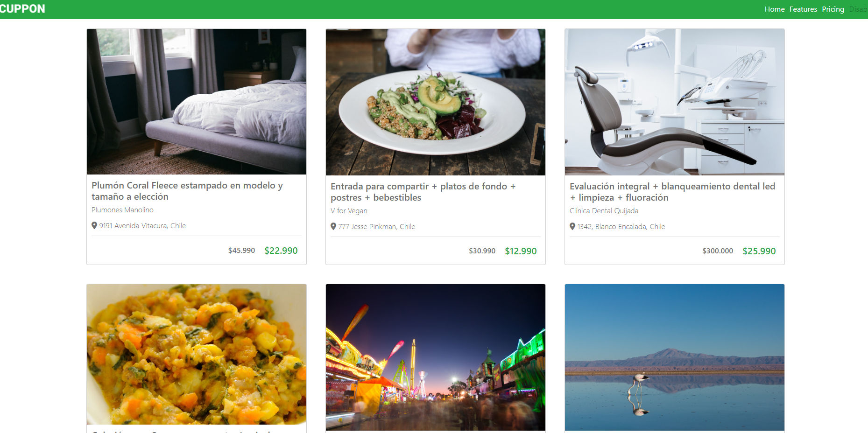Click the $22.990 discounted price

click(281, 251)
